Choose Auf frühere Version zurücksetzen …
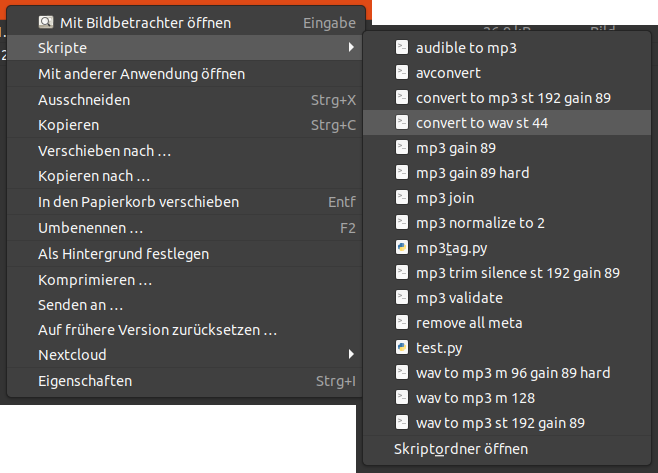Viewport: 658px width, 473px height. [185, 330]
